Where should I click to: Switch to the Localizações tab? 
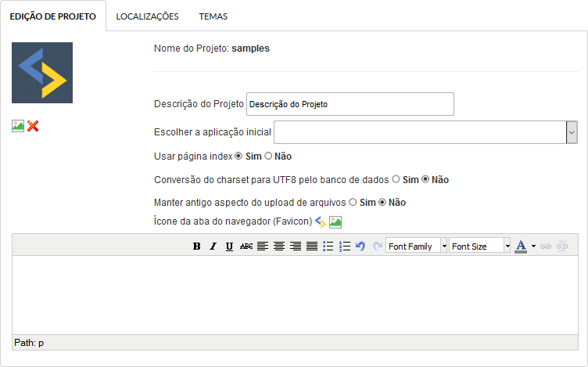point(147,16)
